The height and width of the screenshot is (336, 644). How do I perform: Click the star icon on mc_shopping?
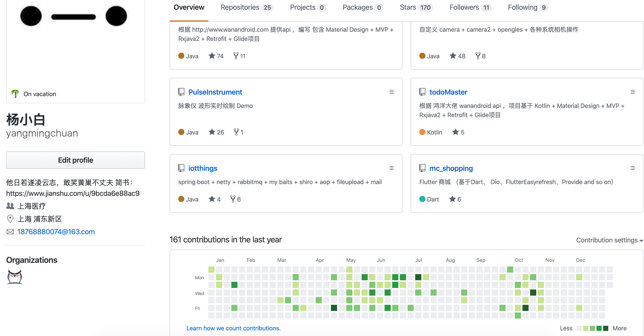pyautogui.click(x=452, y=199)
